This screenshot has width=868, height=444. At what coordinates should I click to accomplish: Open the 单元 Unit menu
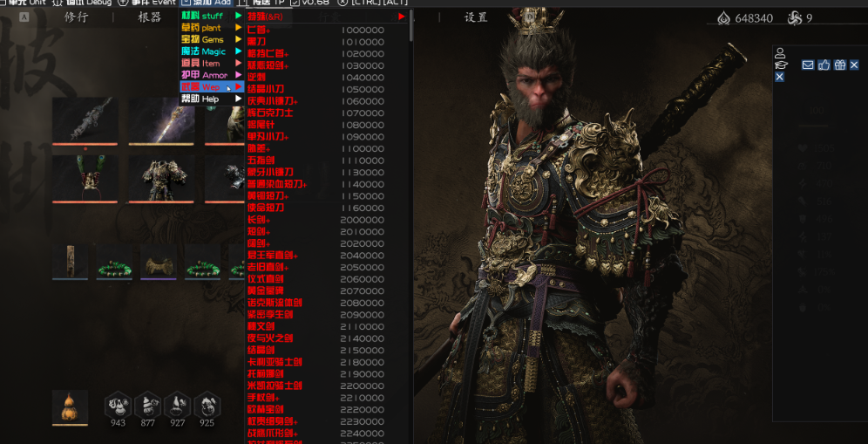[22, 3]
